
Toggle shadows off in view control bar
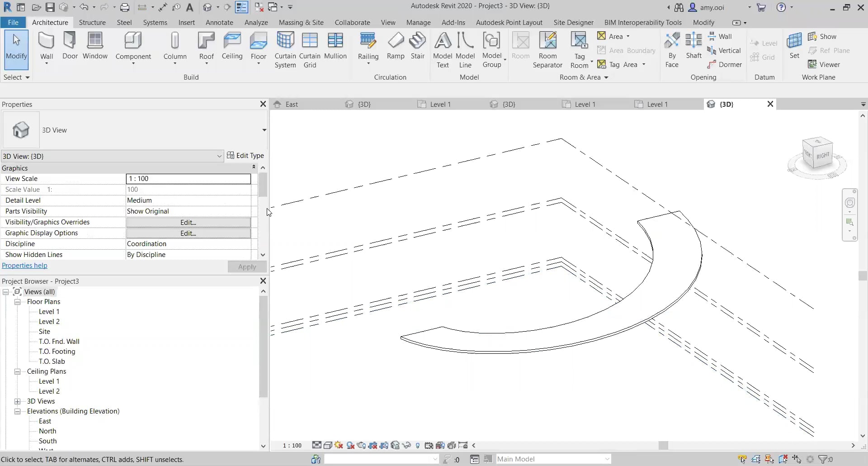pos(351,446)
